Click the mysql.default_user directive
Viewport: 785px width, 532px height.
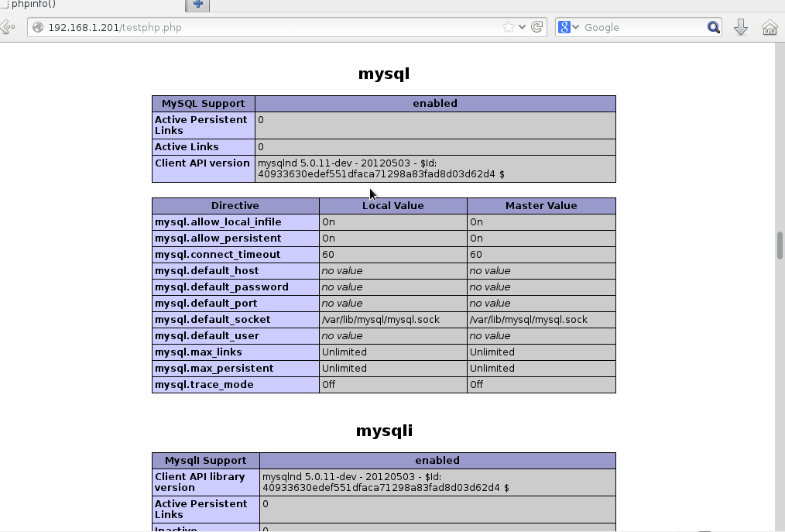(x=235, y=336)
